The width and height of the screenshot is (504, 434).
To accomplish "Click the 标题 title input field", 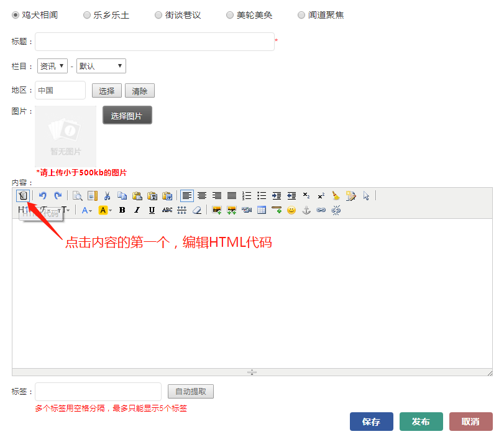I will click(154, 42).
